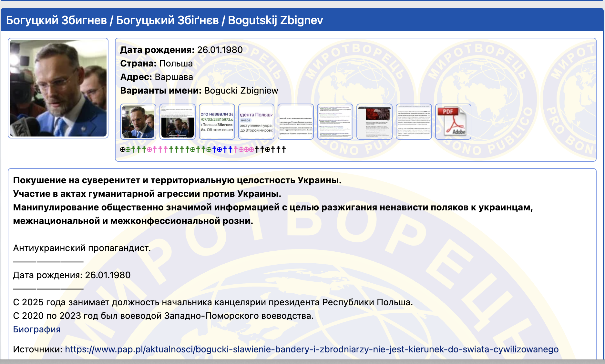The image size is (605, 364).
Task: Click the bold 'Дата рождения:' label in info box
Action: point(157,50)
